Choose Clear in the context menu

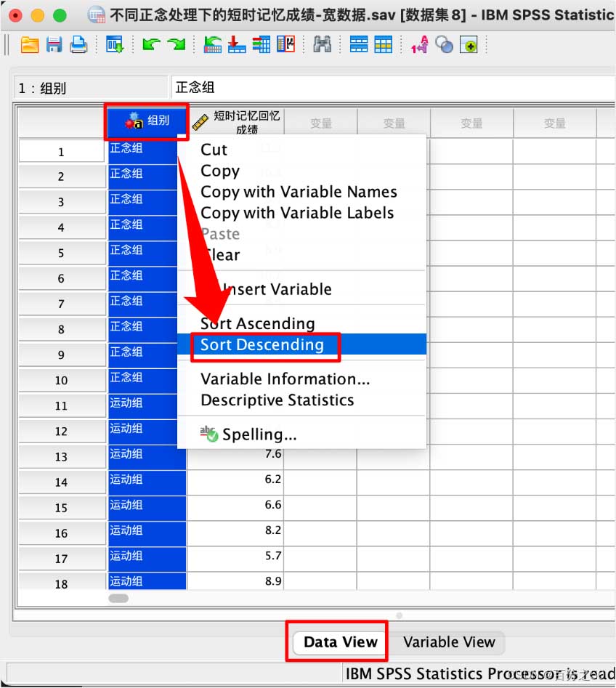tap(222, 255)
